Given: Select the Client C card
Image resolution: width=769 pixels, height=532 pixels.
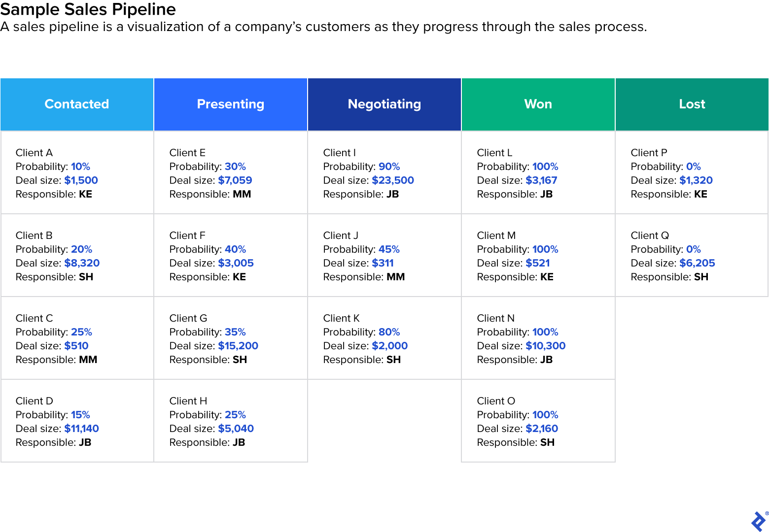Looking at the screenshot, I should (x=77, y=338).
